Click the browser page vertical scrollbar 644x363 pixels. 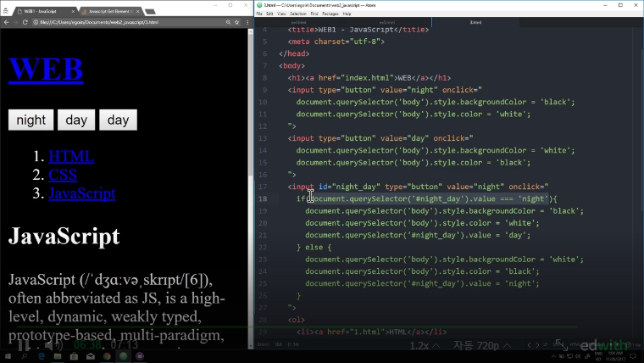pos(251,107)
